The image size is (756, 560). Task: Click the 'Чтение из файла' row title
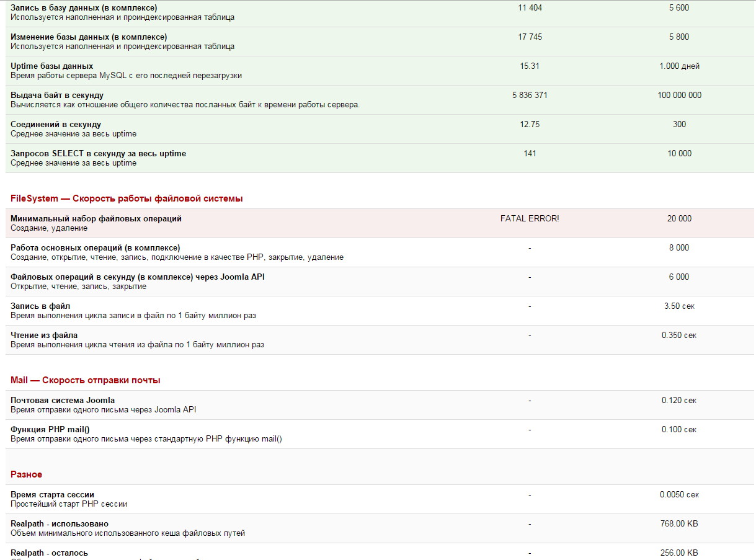click(44, 335)
